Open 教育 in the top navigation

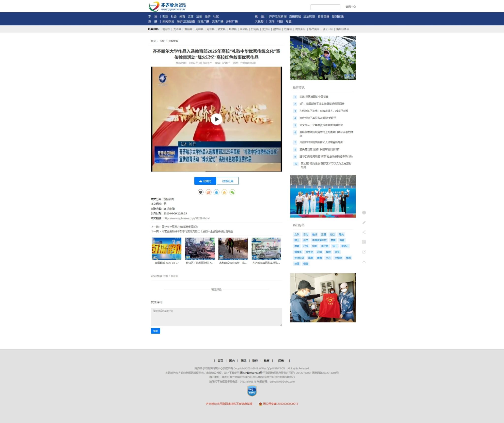coord(182,17)
